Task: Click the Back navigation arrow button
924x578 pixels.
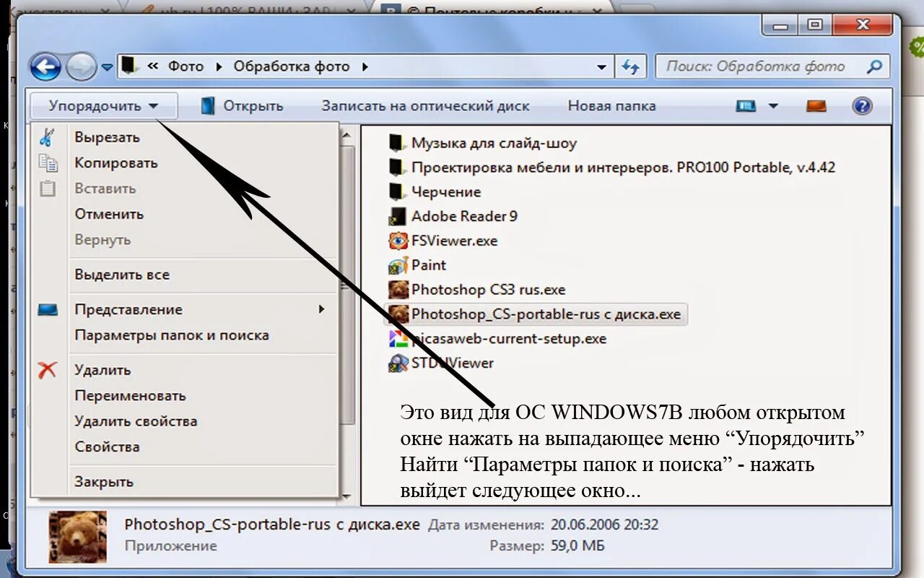Action: pyautogui.click(x=45, y=67)
